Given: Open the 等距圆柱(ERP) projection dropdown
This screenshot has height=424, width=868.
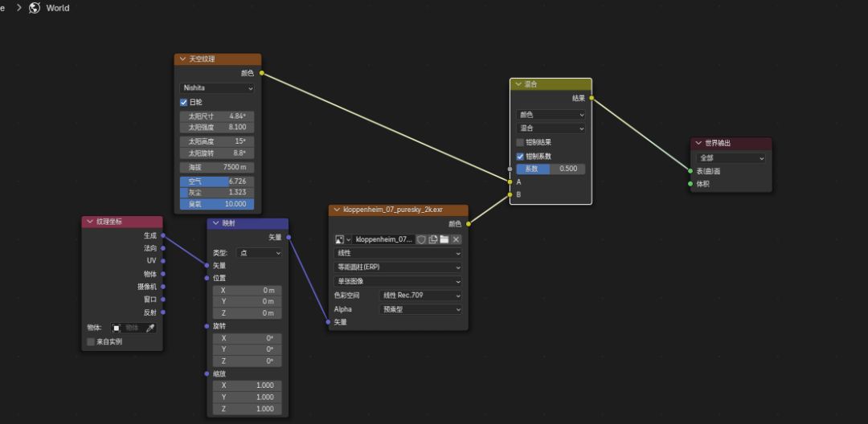Looking at the screenshot, I should [398, 267].
